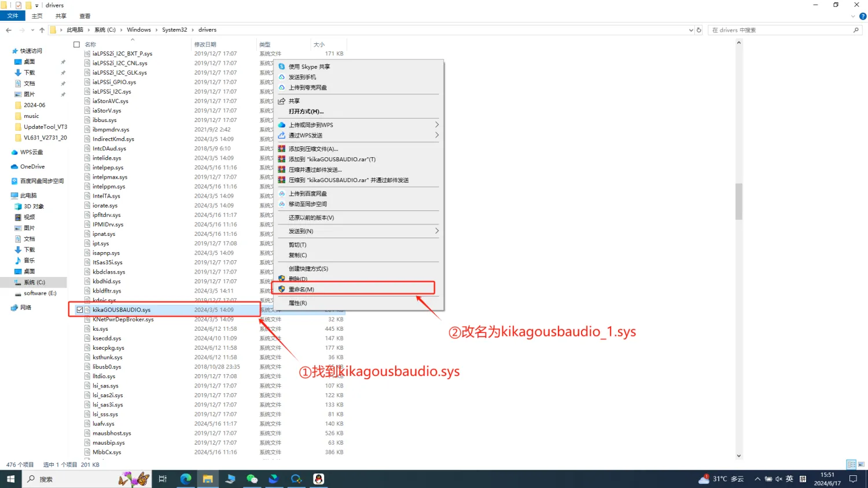Open Microsoft Edge from the taskbar
The height and width of the screenshot is (488, 868).
click(x=186, y=479)
